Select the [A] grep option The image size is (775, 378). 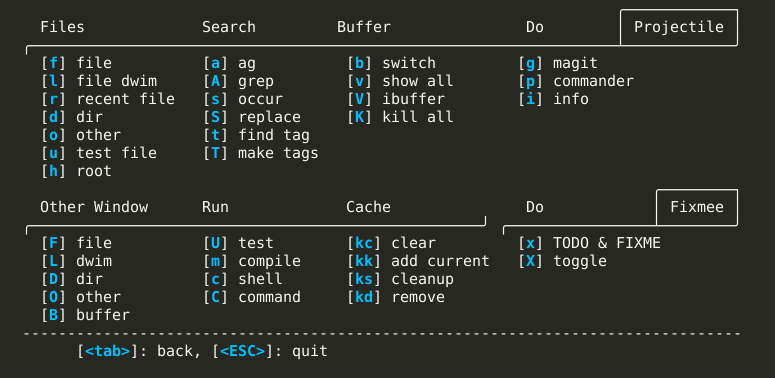pyautogui.click(x=239, y=81)
